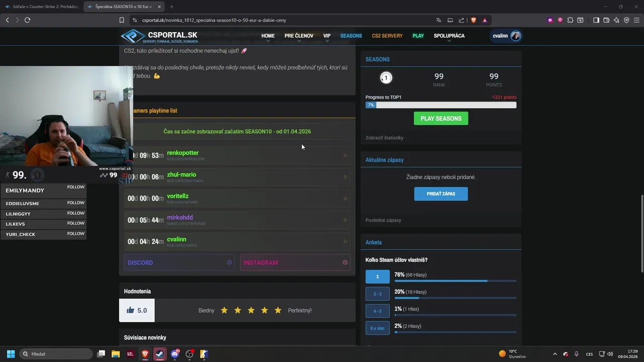The width and height of the screenshot is (644, 362).
Task: Open the PLAY nav item
Action: [418, 36]
